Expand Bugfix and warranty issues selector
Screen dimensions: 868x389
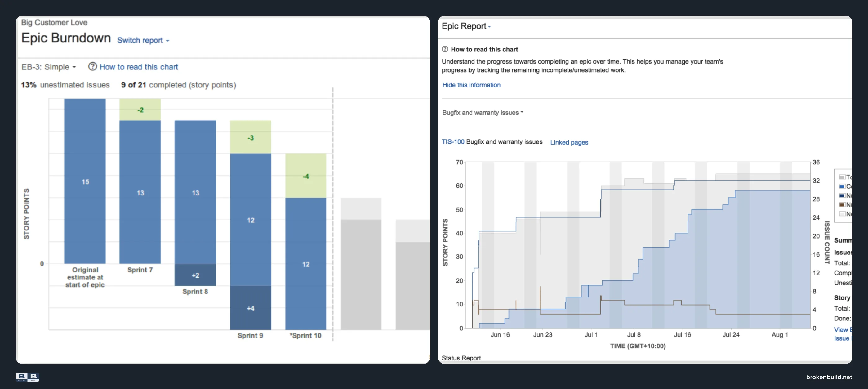(x=483, y=113)
